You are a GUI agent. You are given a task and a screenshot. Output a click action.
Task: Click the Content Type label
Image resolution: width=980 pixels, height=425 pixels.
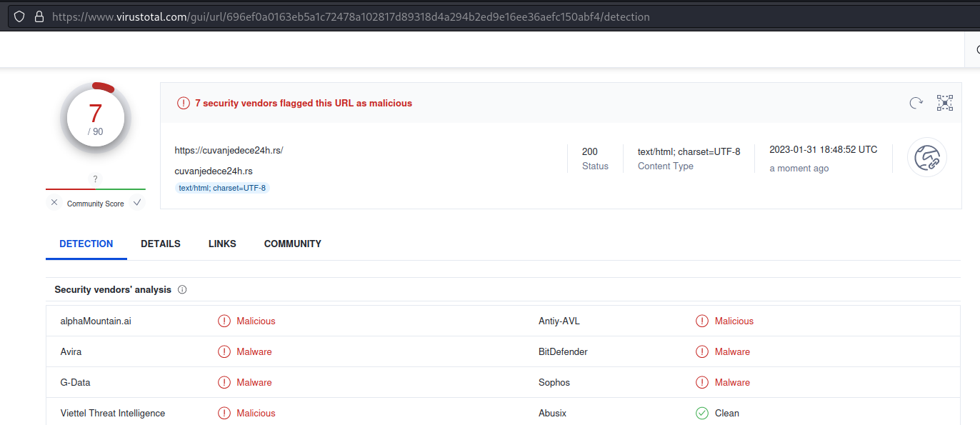(666, 166)
